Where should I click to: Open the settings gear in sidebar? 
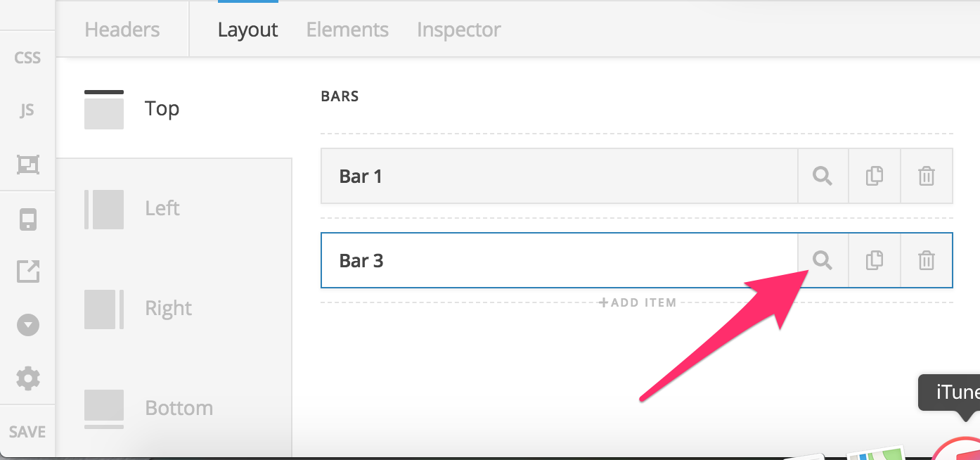pyautogui.click(x=27, y=378)
